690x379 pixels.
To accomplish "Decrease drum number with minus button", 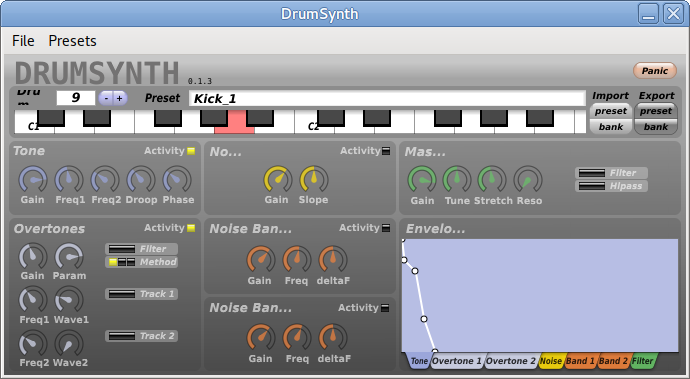I will coord(106,98).
